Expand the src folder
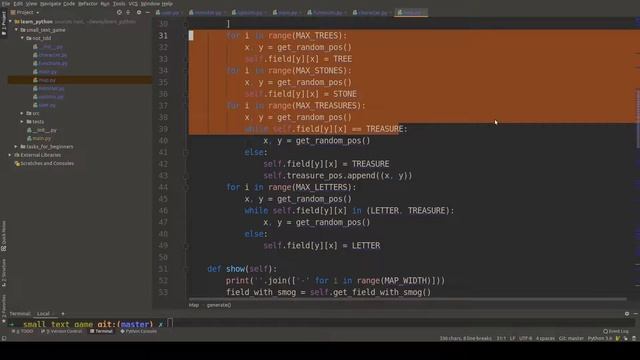640x360 pixels. point(22,113)
